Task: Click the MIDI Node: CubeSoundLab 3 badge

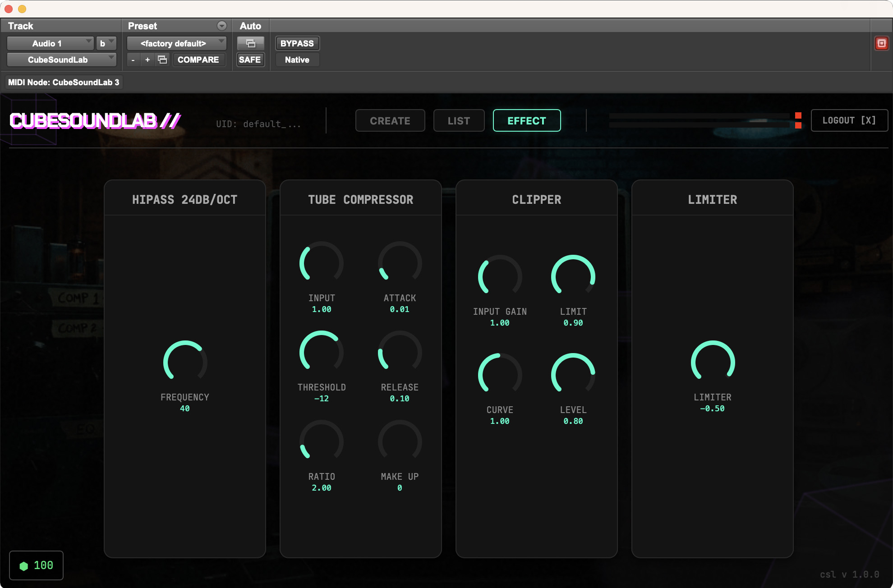Action: point(64,82)
